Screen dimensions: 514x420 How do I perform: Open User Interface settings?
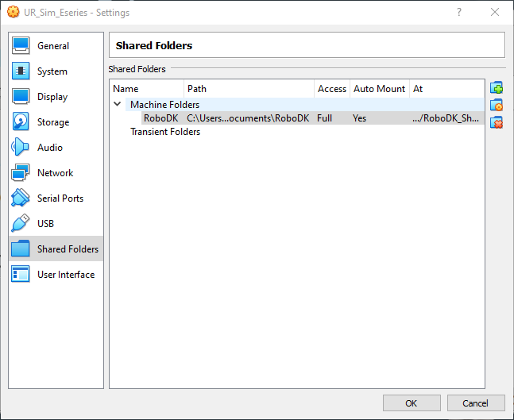pyautogui.click(x=65, y=275)
